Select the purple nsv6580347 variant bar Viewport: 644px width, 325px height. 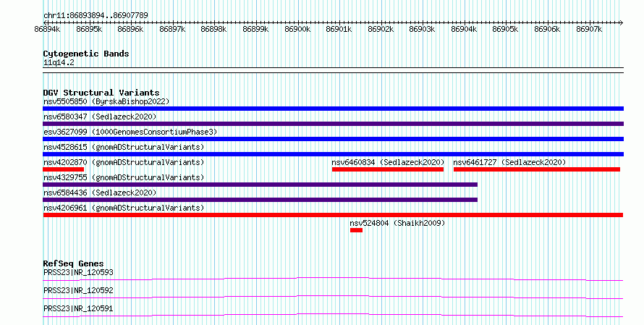pos(333,124)
